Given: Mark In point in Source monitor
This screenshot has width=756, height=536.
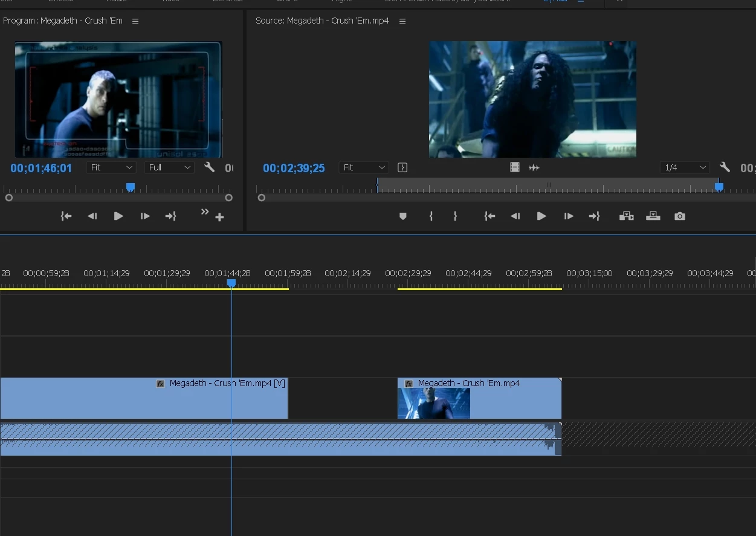Looking at the screenshot, I should tap(431, 216).
